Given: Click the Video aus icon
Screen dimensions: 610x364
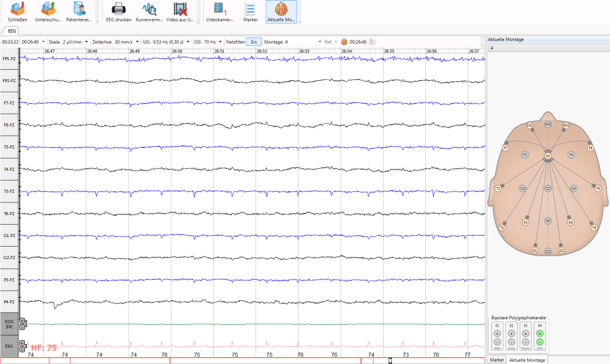Looking at the screenshot, I should (179, 12).
